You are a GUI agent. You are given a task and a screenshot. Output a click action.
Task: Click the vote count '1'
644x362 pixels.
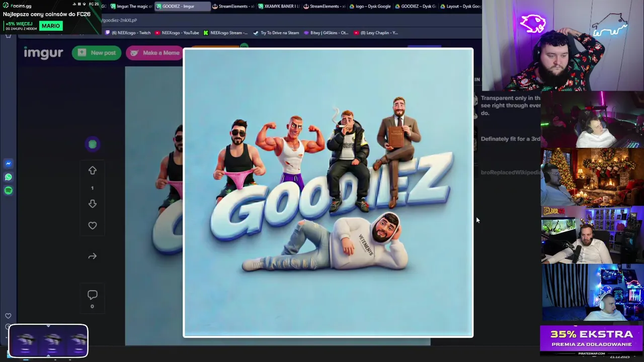coord(92,188)
